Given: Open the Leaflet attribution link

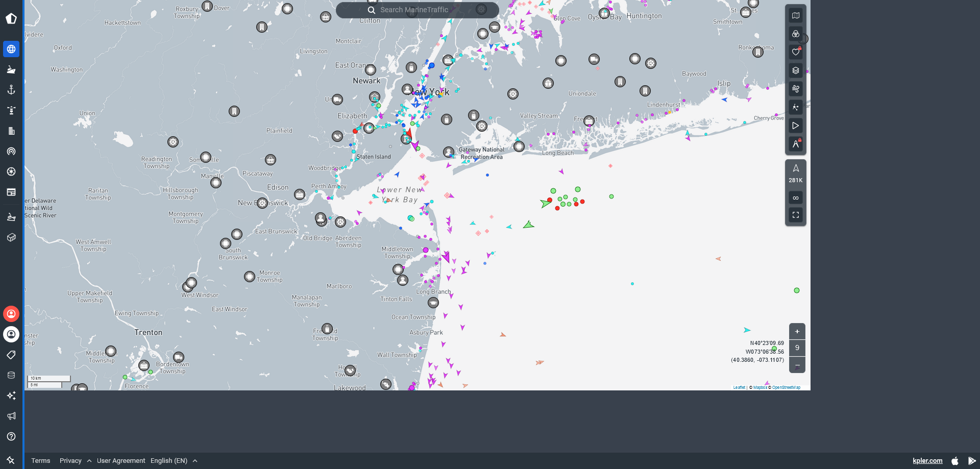Looking at the screenshot, I should 739,387.
